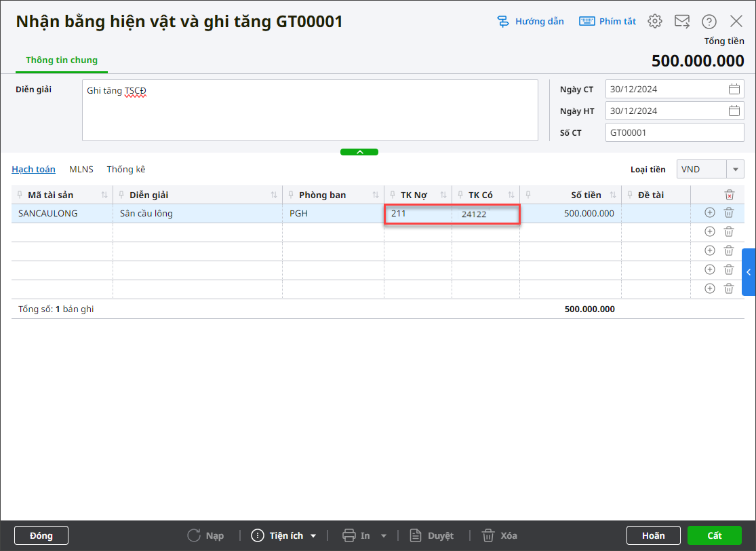This screenshot has height=551, width=756.
Task: Click the Diễn giải text area
Action: (x=310, y=111)
